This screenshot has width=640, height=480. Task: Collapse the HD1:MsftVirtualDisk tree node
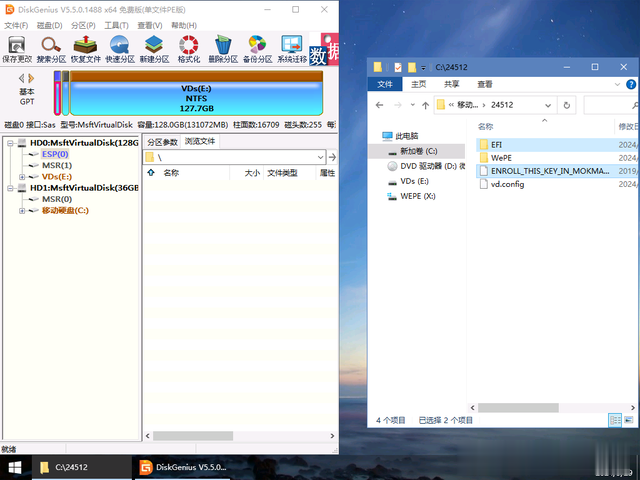click(x=10, y=188)
